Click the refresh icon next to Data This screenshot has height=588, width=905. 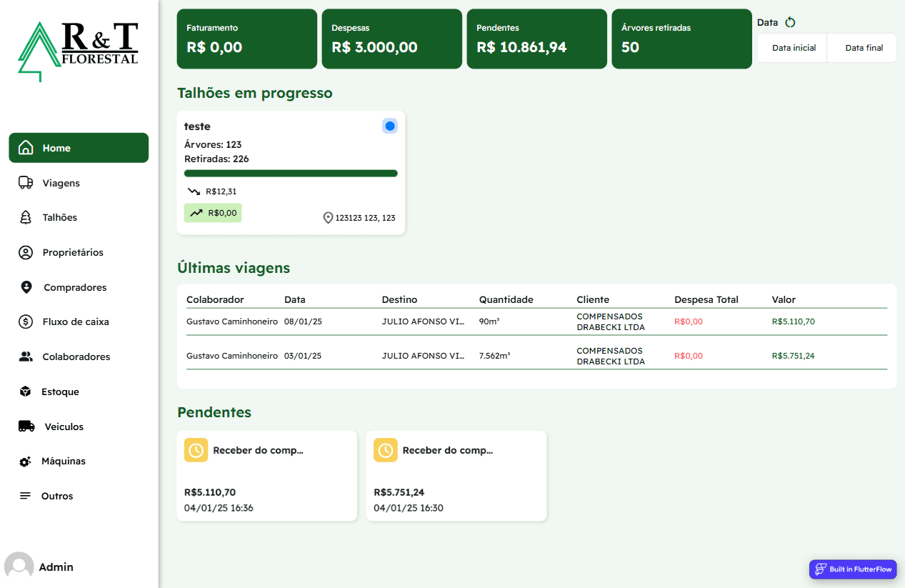click(x=790, y=22)
